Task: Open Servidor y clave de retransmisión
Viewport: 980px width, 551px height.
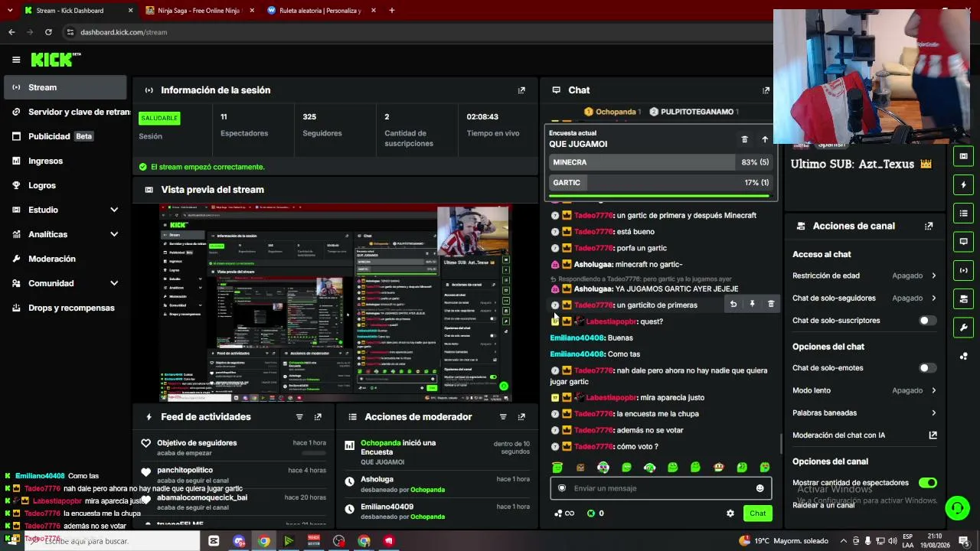Action: (x=65, y=112)
